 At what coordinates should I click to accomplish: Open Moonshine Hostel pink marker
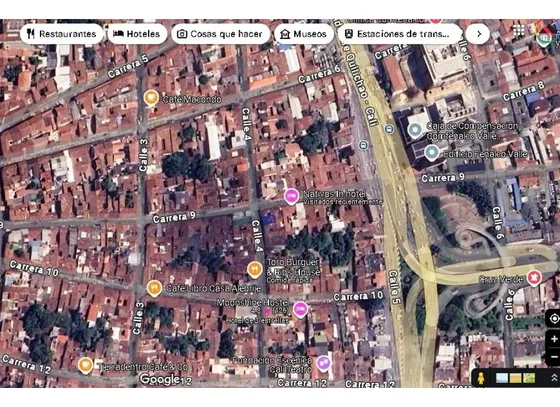(300, 309)
